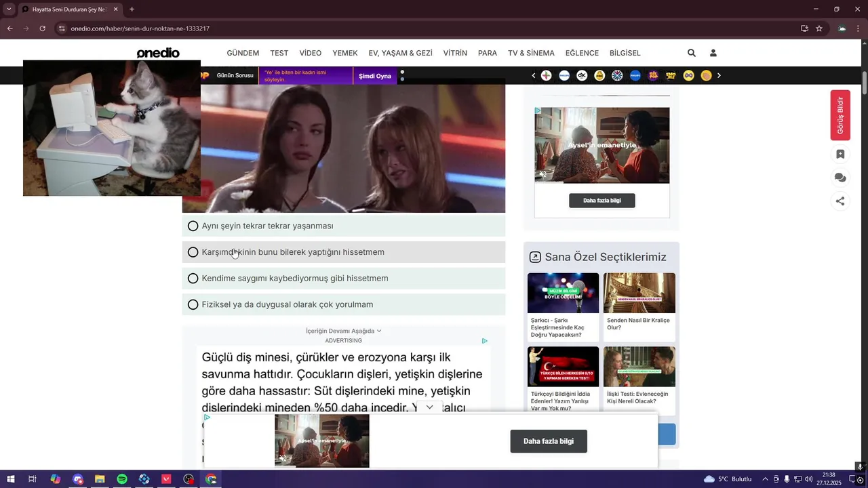This screenshot has width=868, height=488.
Task: Open the BİLGİSEL menu
Action: pos(625,53)
